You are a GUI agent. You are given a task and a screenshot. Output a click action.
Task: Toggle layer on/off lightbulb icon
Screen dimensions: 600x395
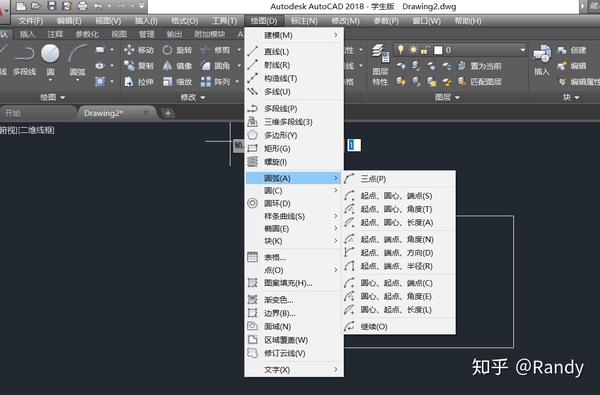[x=401, y=50]
